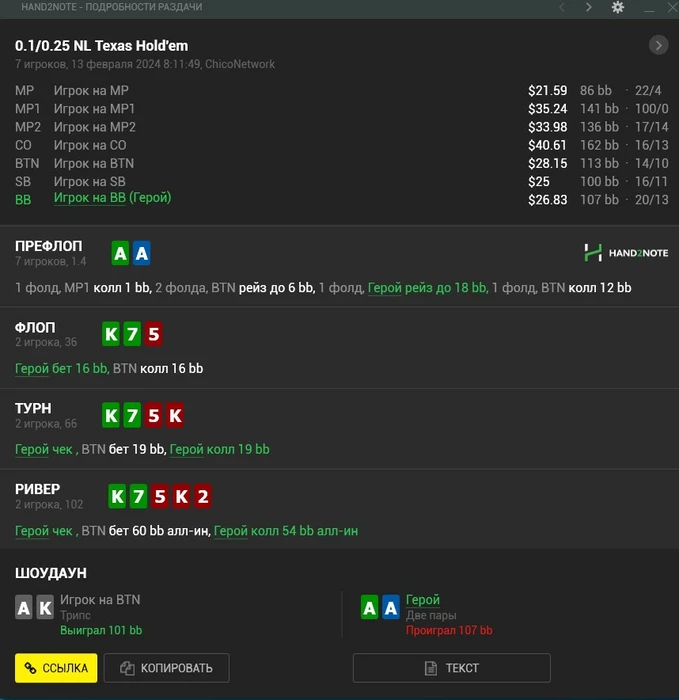Select the Игрок на SB row
This screenshot has width=679, height=700.
coord(342,182)
